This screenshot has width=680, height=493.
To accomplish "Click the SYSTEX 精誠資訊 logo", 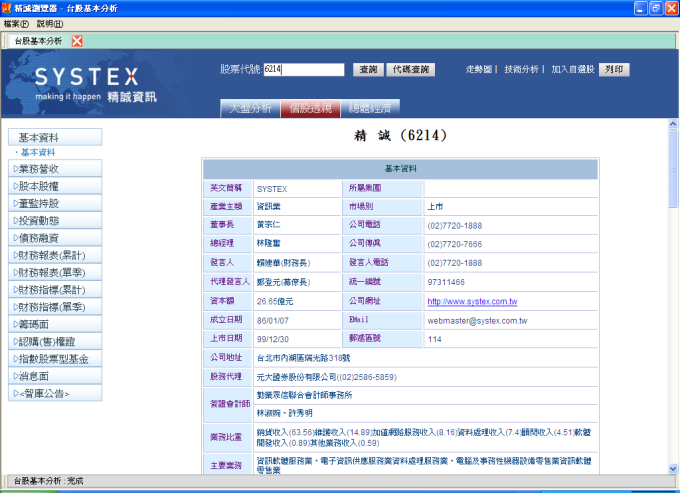I will tap(95, 85).
